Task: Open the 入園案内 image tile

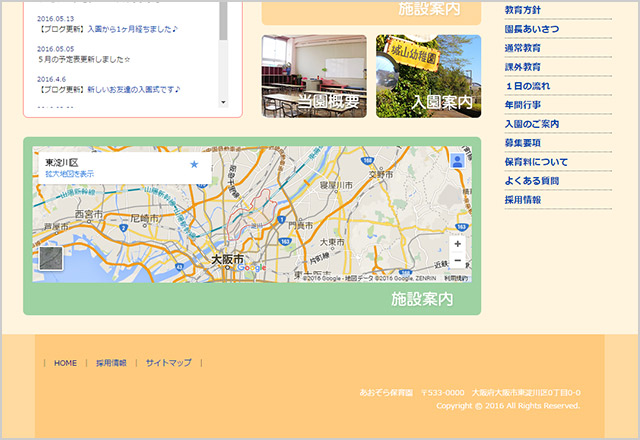Action: tap(428, 76)
